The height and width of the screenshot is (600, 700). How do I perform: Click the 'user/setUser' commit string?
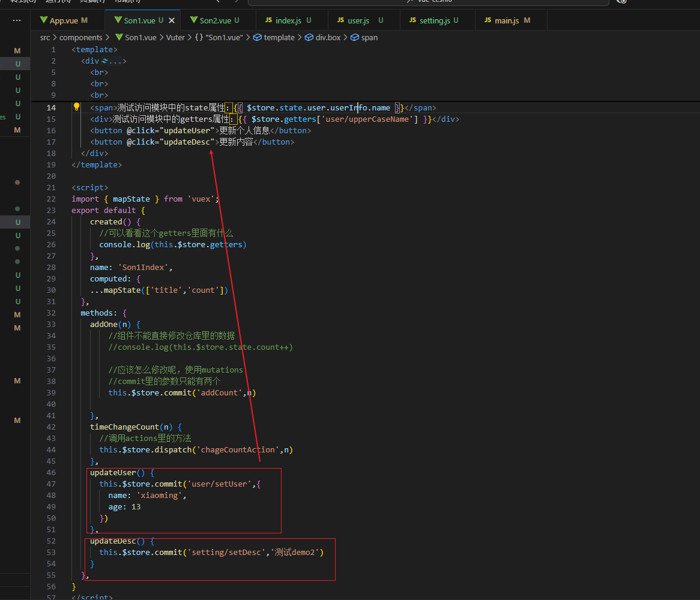point(219,484)
